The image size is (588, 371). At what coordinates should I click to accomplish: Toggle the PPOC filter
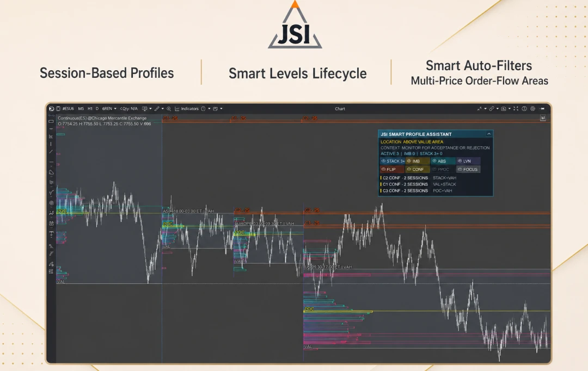pos(443,169)
